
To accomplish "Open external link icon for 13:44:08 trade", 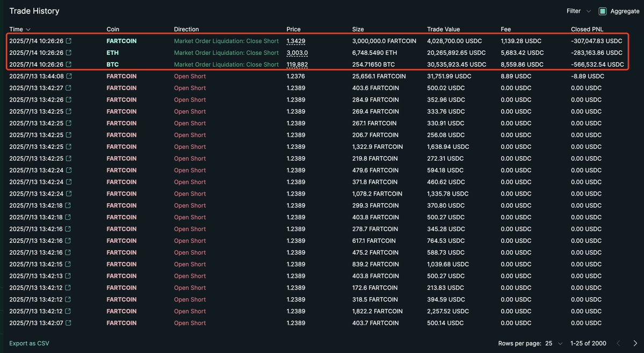I will tap(69, 76).
